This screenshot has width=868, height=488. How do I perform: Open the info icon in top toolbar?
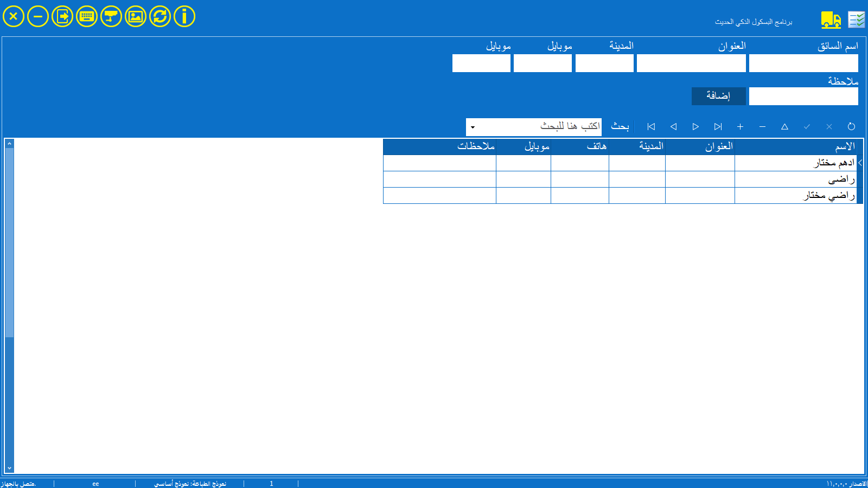click(x=184, y=16)
